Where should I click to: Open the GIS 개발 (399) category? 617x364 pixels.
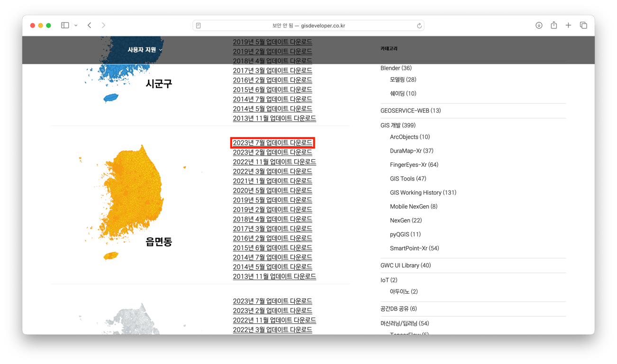[x=398, y=125]
